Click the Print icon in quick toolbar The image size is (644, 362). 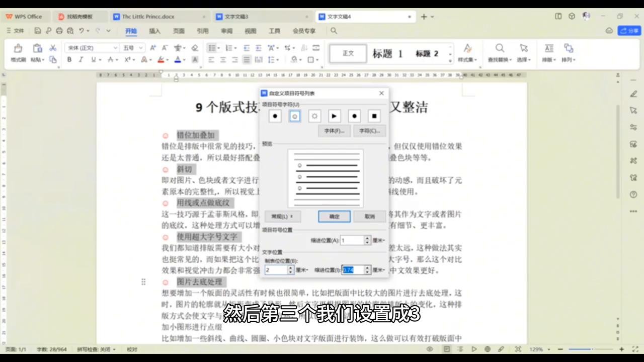tap(59, 31)
